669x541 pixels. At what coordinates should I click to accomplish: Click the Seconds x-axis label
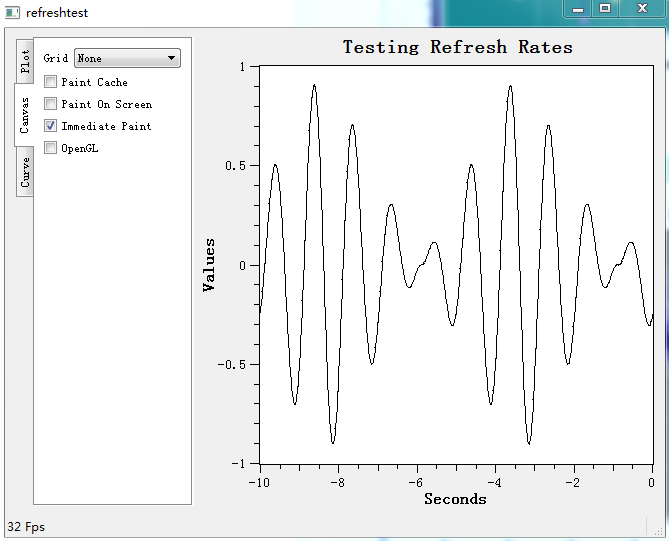455,499
